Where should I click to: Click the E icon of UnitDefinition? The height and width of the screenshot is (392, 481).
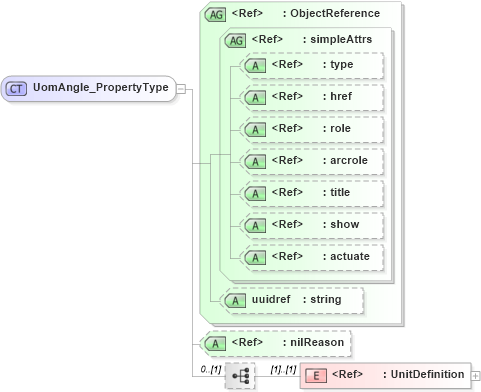(316, 376)
